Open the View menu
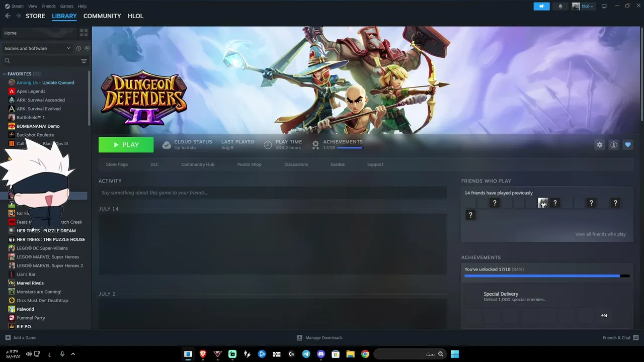The width and height of the screenshot is (644, 362). pos(33,6)
